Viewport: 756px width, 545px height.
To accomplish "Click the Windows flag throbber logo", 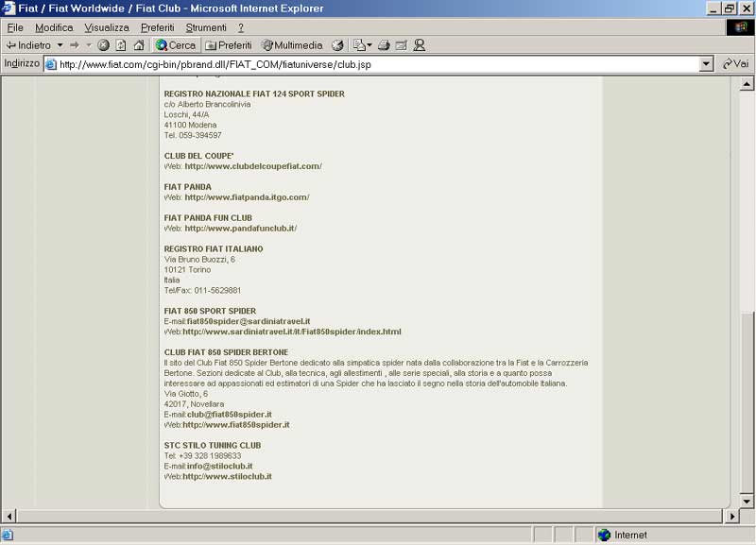I will pyautogui.click(x=741, y=27).
